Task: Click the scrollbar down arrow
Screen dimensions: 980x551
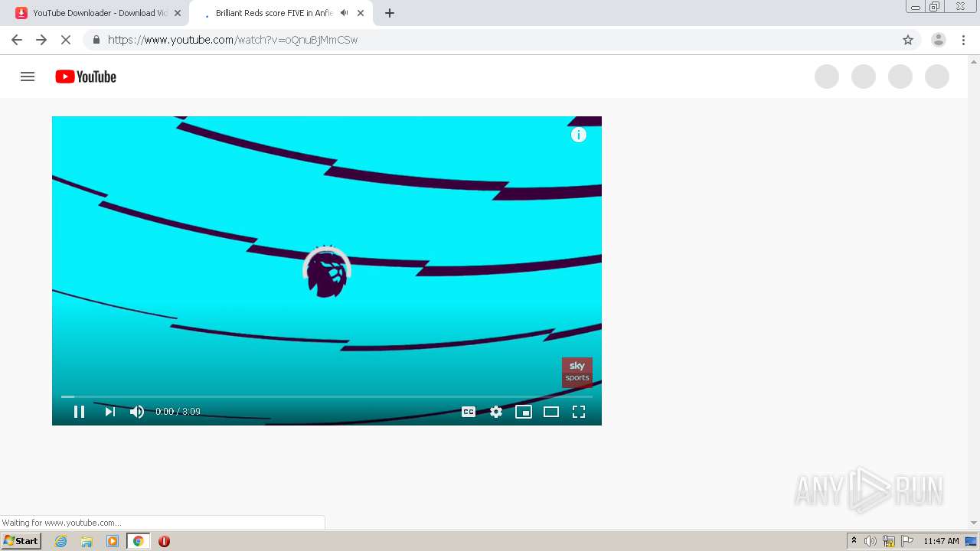Action: point(974,523)
